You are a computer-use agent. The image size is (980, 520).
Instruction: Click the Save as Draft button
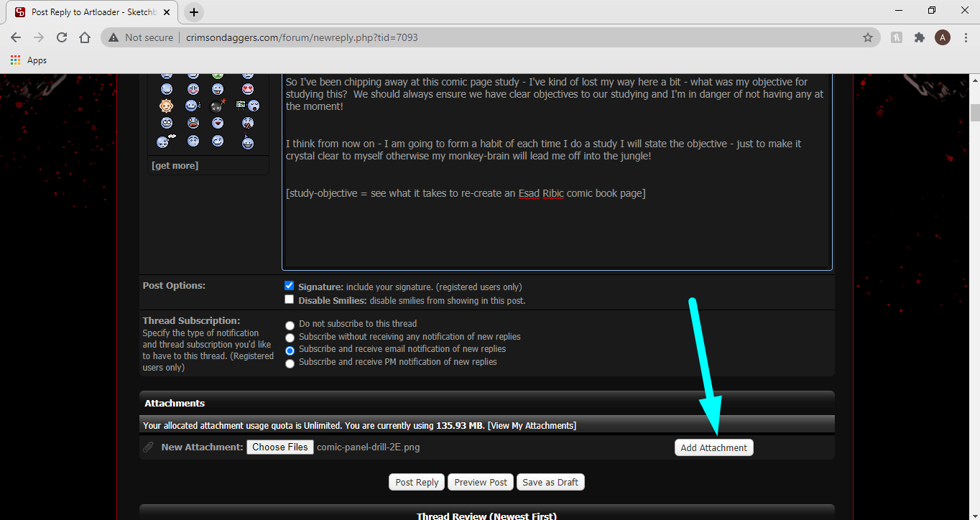(550, 482)
